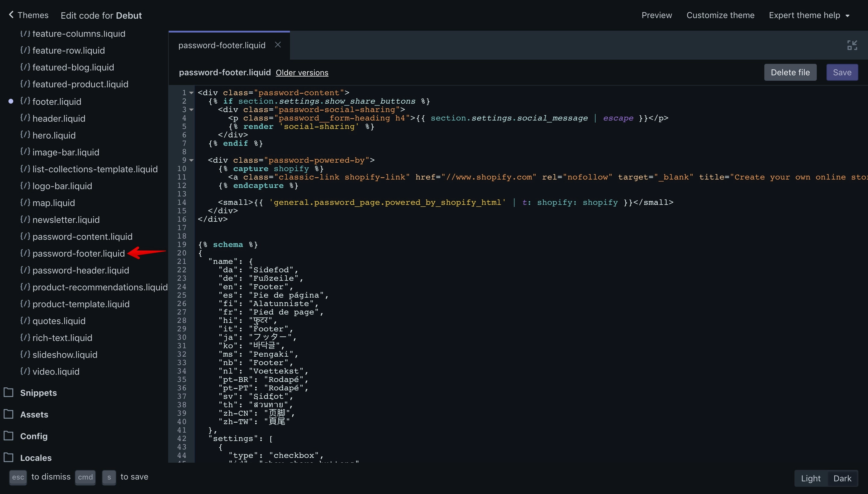Open Older versions of the file
Image resolution: width=868 pixels, height=494 pixels.
click(x=302, y=73)
